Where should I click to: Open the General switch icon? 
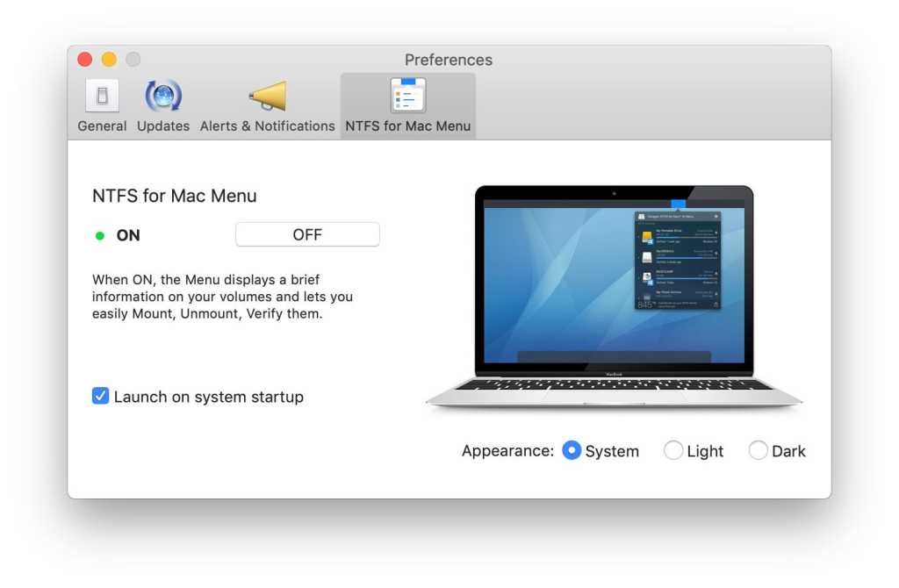click(x=102, y=95)
